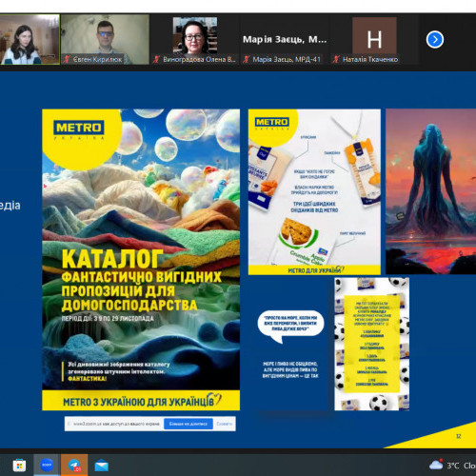
Task: Show next participants with blue arrow button
Action: [x=434, y=40]
